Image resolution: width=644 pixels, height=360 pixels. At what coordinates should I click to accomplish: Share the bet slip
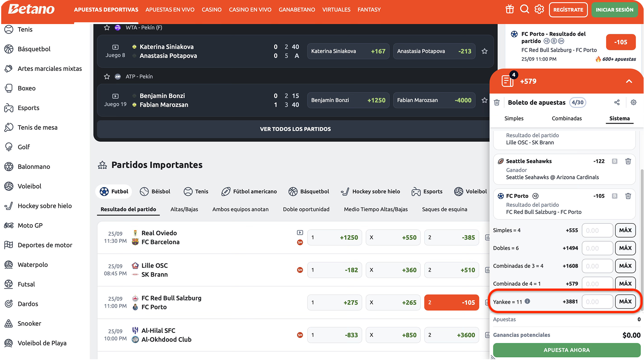point(617,102)
